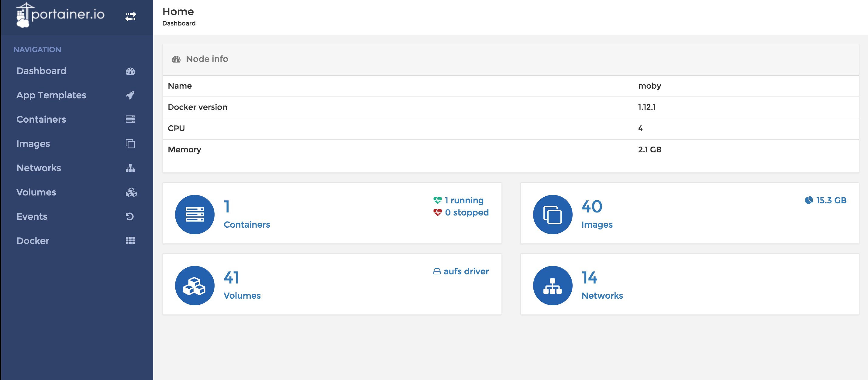
Task: Click the Containers server icon in sidebar
Action: (x=130, y=120)
